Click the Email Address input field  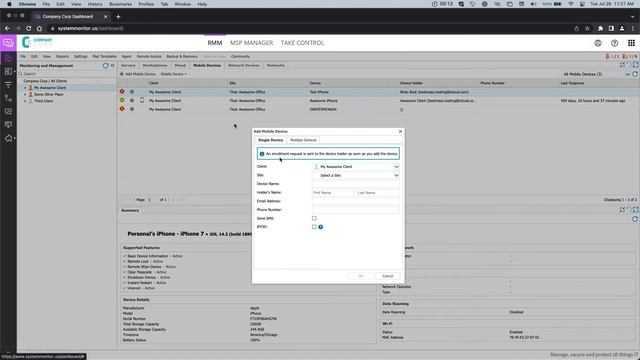click(356, 201)
